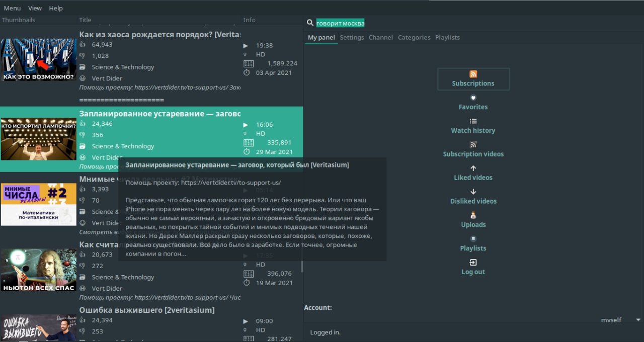Click the date 19 Mar 2021
The height and width of the screenshot is (342, 644).
pos(274,283)
